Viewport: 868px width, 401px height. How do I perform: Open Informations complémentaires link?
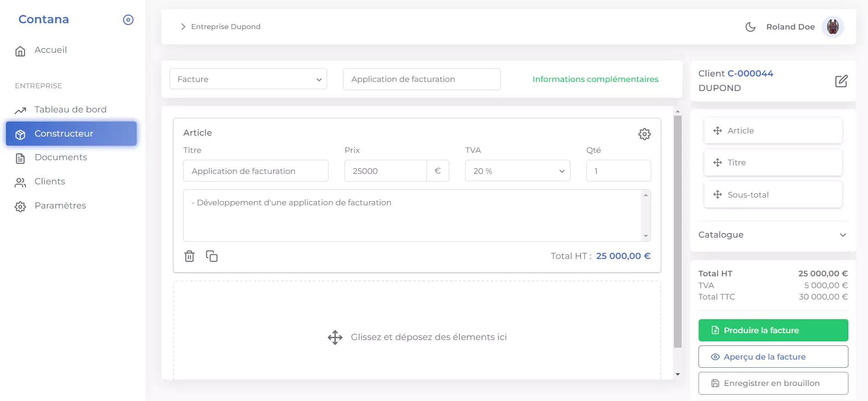595,79
